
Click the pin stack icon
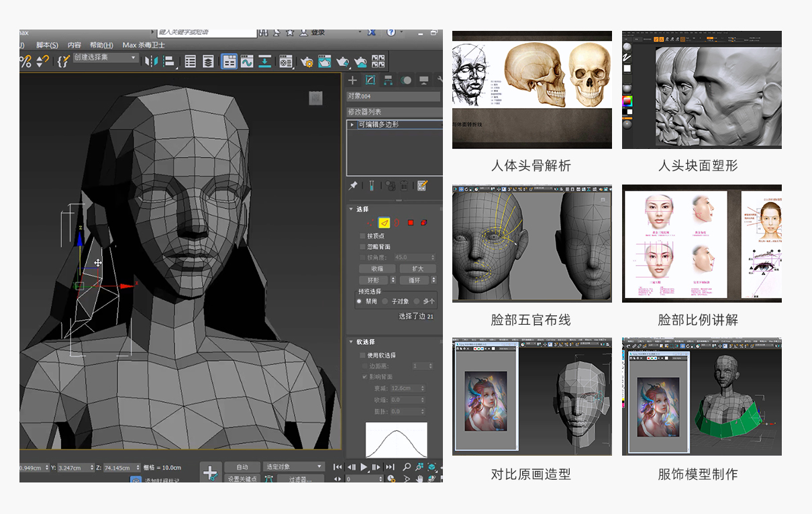[353, 185]
